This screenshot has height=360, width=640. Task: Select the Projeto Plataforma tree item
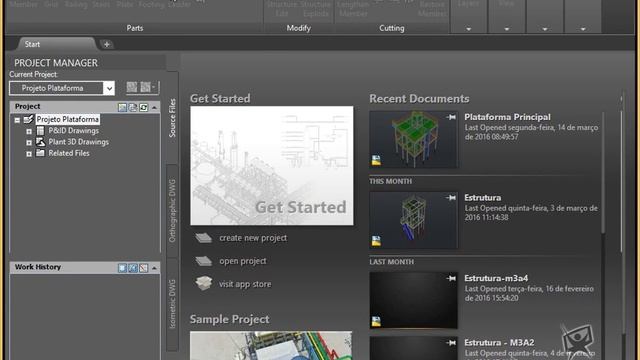[67, 119]
